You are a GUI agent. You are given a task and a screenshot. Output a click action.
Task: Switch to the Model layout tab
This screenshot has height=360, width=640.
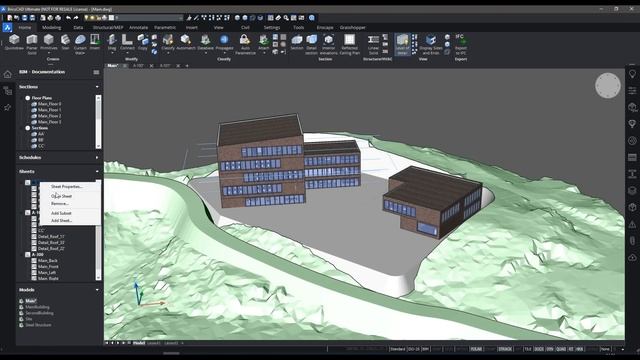coord(139,343)
